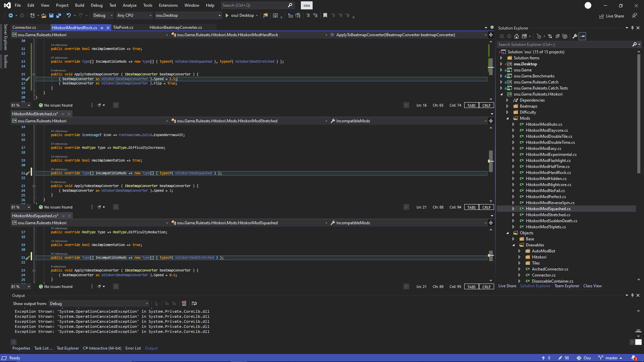Click the feedback icon beside Live Share
The width and height of the screenshot is (644, 362).
[635, 16]
